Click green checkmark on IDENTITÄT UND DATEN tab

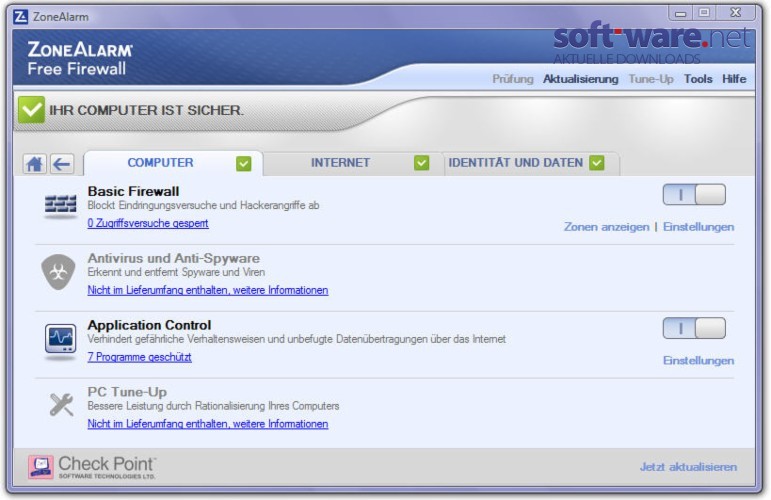(597, 163)
